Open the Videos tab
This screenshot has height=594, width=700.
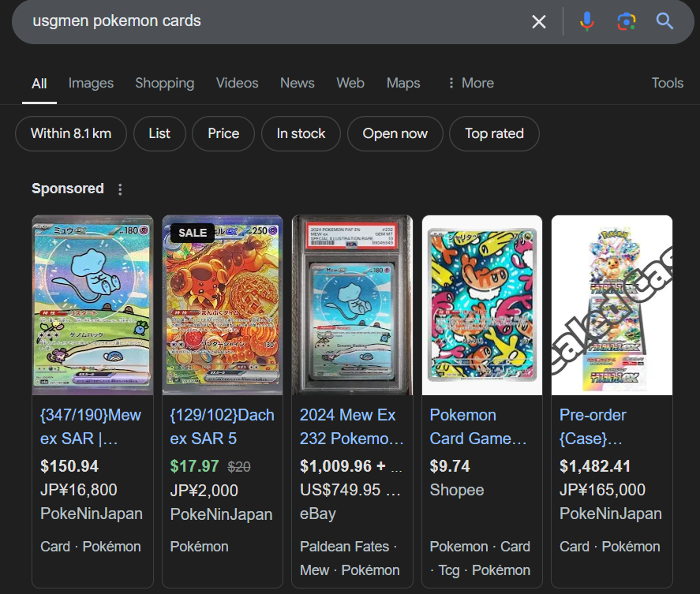[x=237, y=83]
